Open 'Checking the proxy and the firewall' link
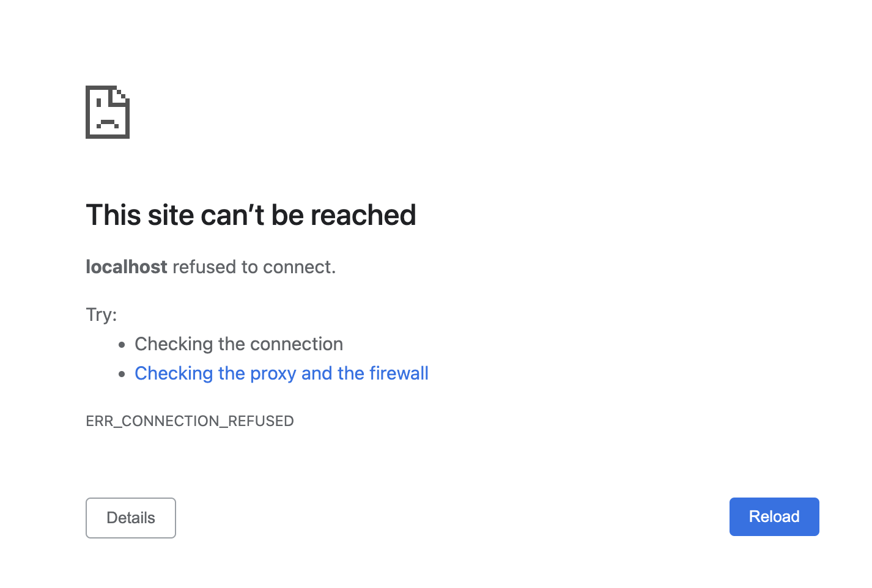This screenshot has width=872, height=588. tap(281, 373)
